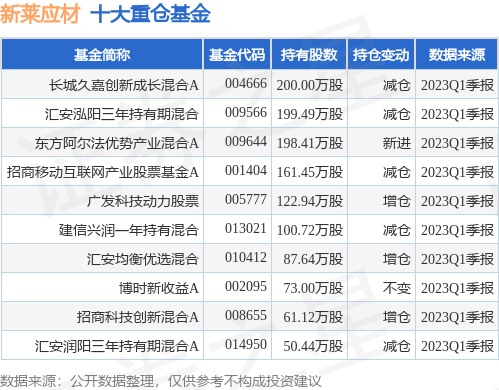Screen dimensions: 499x390
Task: Click the 199.49万股 holdings cell
Action: coord(310,114)
